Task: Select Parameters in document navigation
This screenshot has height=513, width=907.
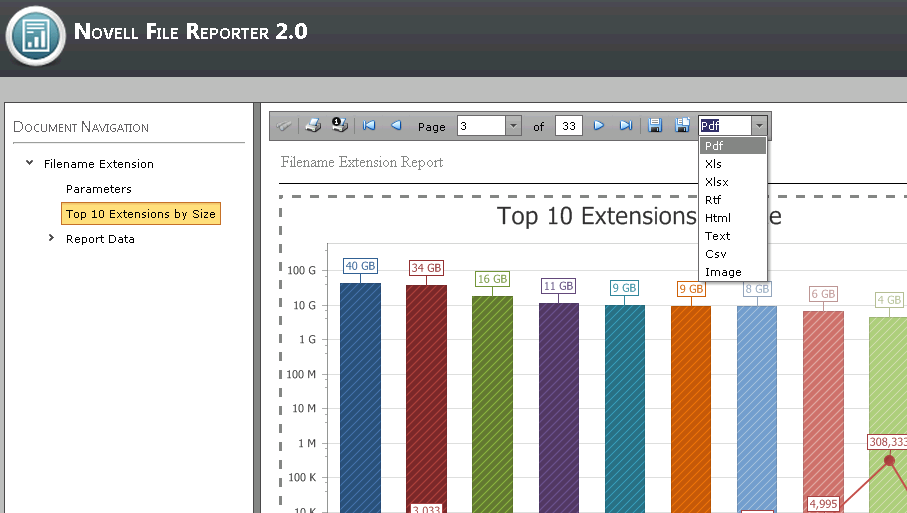Action: (x=99, y=189)
